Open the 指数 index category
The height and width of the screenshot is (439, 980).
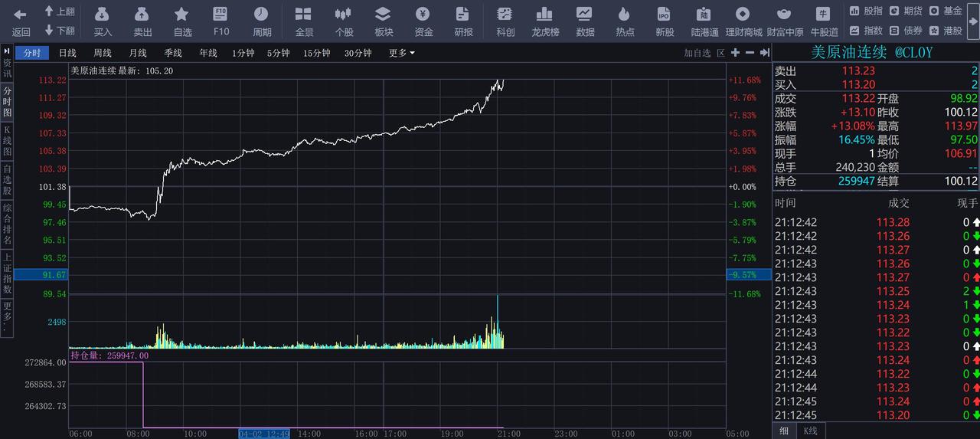click(866, 31)
